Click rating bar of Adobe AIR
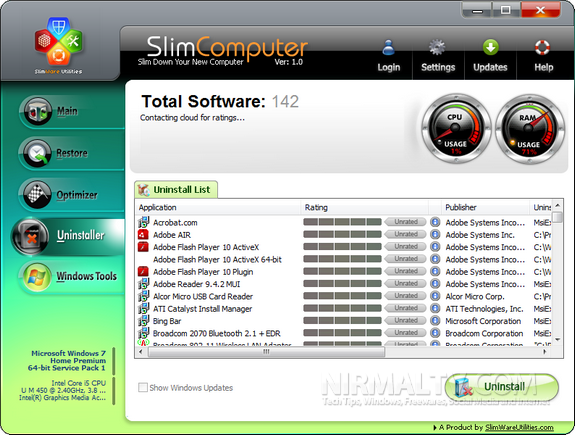This screenshot has height=435, width=575. (x=342, y=234)
